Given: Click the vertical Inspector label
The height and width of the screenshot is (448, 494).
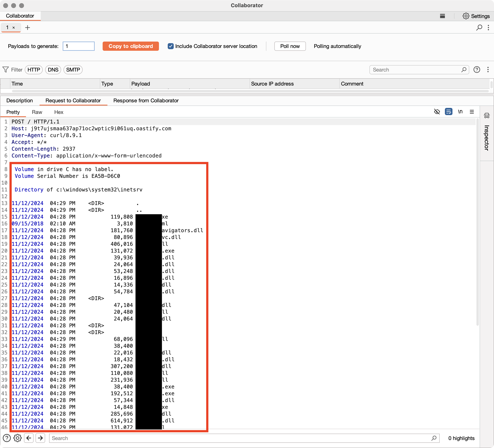Looking at the screenshot, I should click(x=487, y=138).
